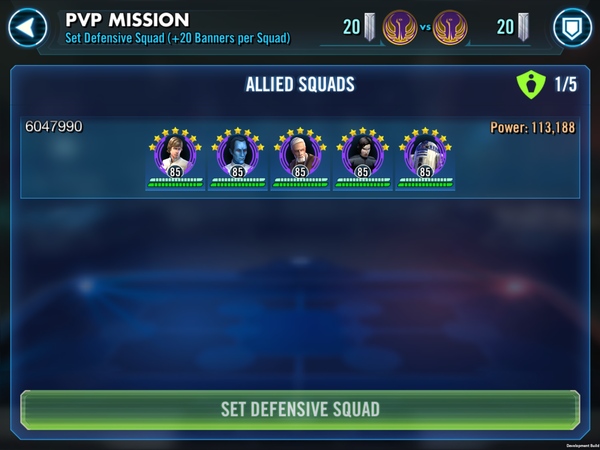Click the Set Defensive Squad button

coord(300,410)
